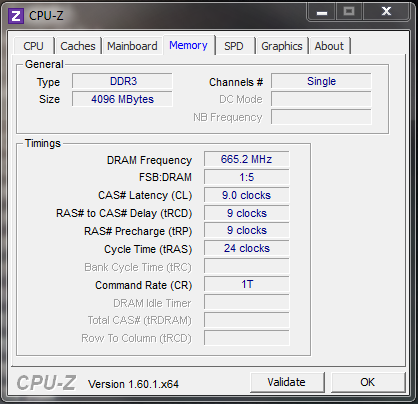
Task: Select the Size field 4096 MBytes
Action: [x=122, y=99]
